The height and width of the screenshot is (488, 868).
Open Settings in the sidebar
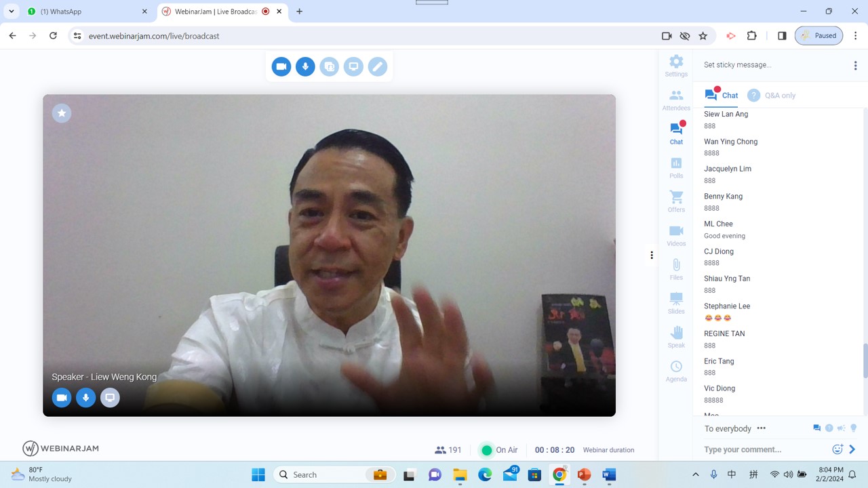point(676,66)
